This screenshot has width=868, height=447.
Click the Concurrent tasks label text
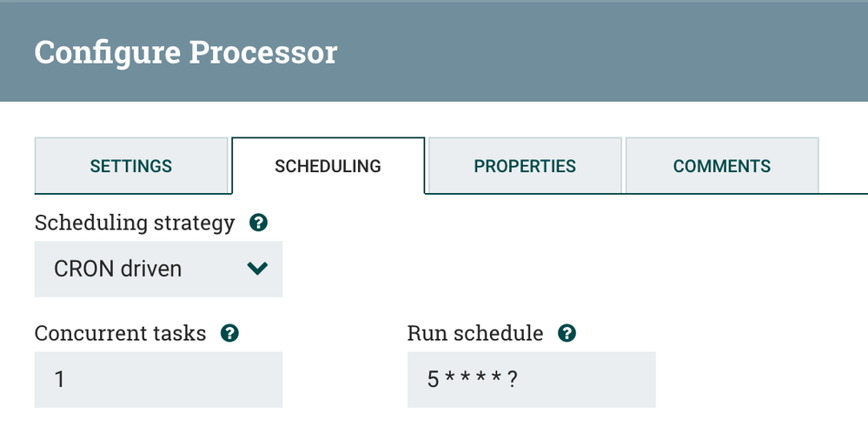click(x=120, y=333)
